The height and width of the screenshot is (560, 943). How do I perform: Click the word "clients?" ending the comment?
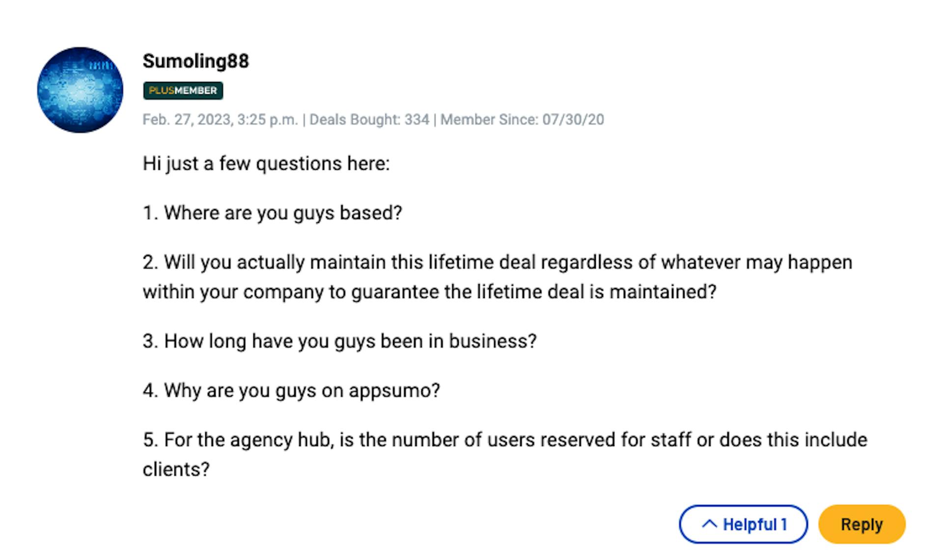tap(176, 470)
